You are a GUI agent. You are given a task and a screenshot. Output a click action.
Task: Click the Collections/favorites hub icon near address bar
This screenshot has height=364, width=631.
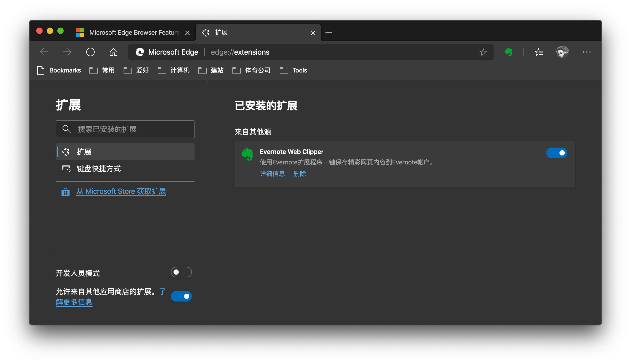[539, 52]
